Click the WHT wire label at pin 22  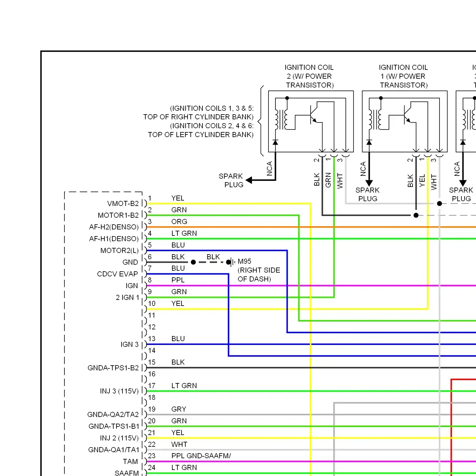tap(179, 444)
